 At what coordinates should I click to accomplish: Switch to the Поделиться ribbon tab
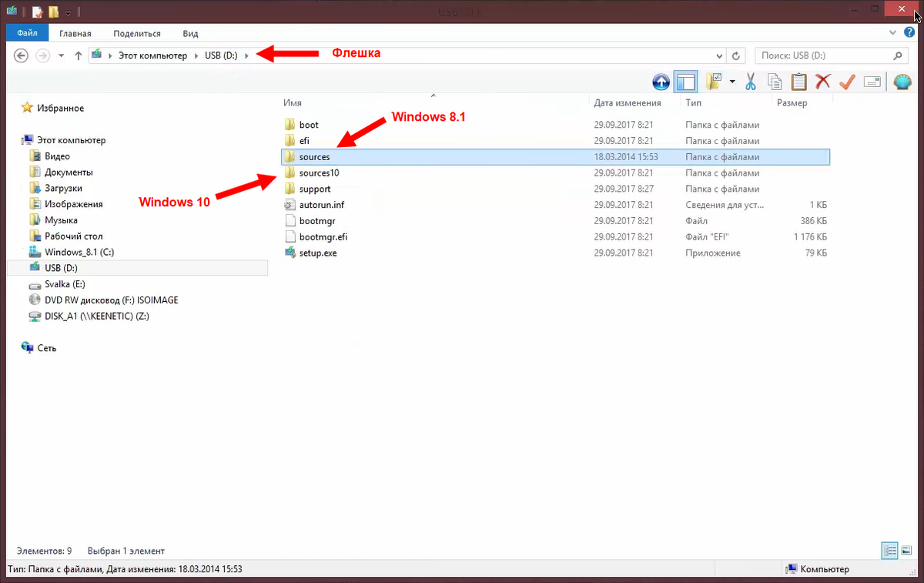(x=137, y=33)
